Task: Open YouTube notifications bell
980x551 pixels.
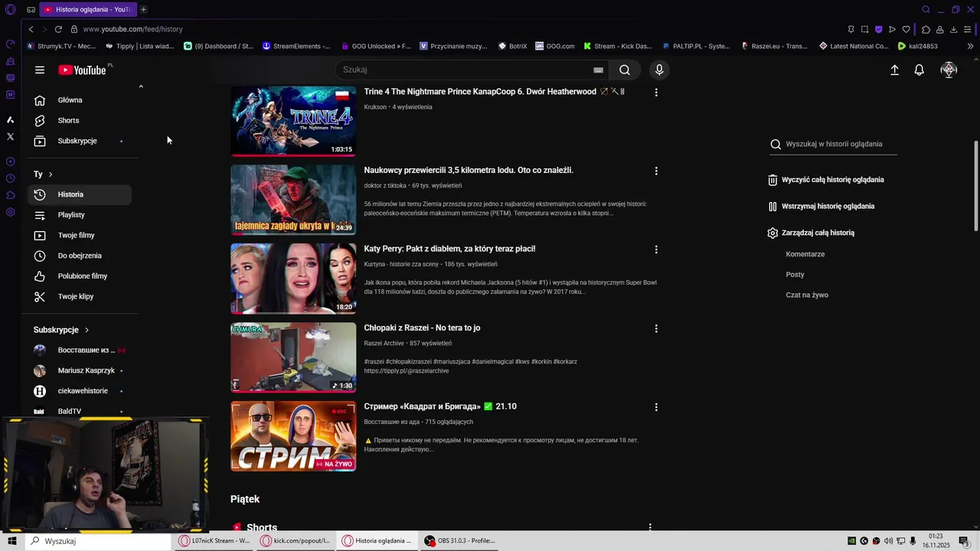Action: [x=919, y=70]
